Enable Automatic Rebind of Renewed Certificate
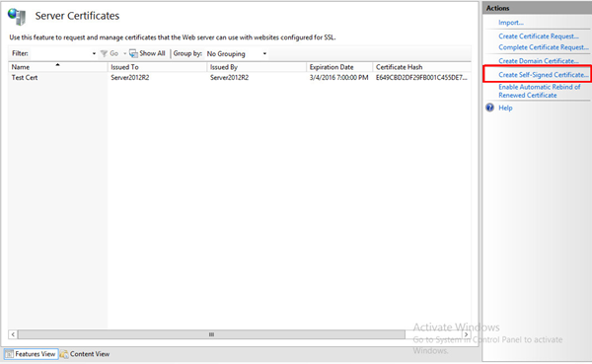This screenshot has height=364, width=592. pos(540,91)
